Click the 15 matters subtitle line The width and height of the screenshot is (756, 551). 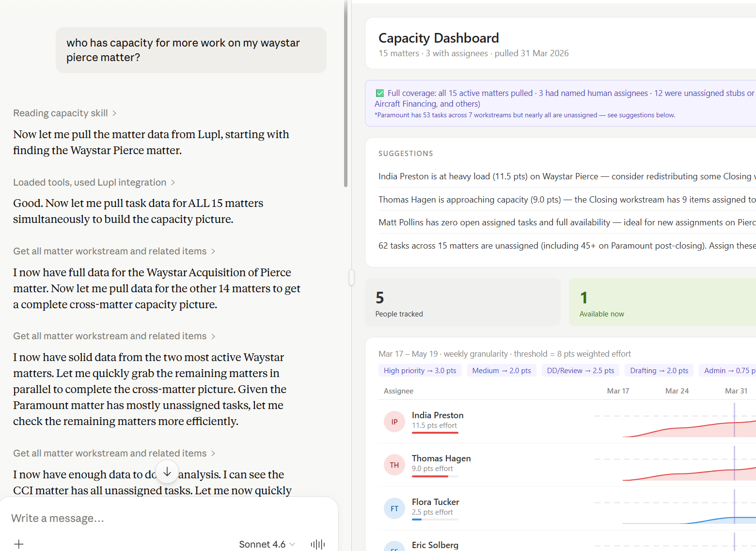pyautogui.click(x=473, y=53)
